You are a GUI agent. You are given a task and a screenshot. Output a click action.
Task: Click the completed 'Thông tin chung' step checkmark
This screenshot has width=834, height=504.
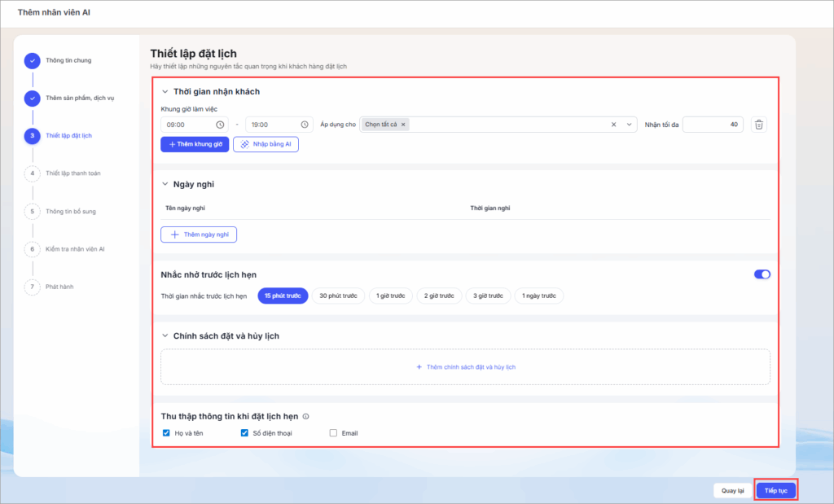tap(32, 60)
